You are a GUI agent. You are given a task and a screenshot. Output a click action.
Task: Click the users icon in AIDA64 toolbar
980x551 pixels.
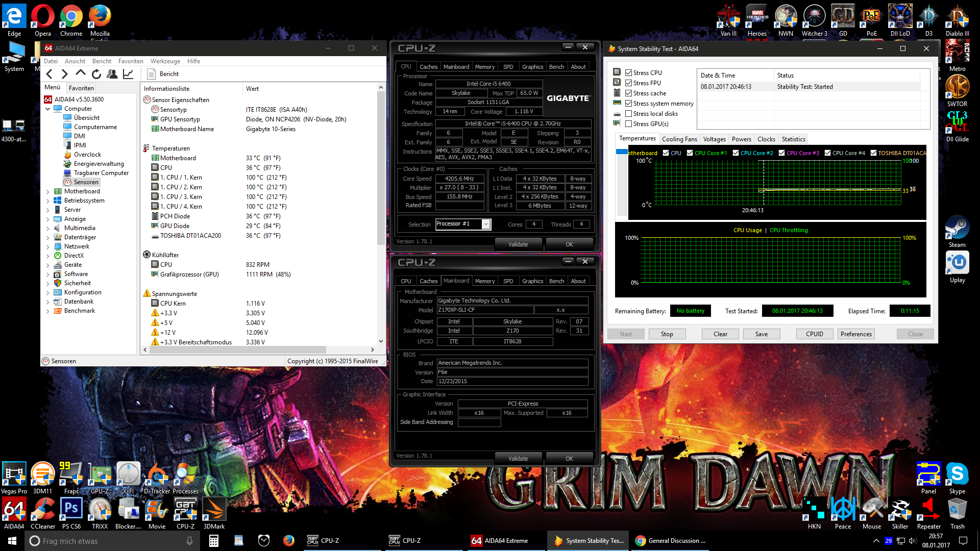112,74
